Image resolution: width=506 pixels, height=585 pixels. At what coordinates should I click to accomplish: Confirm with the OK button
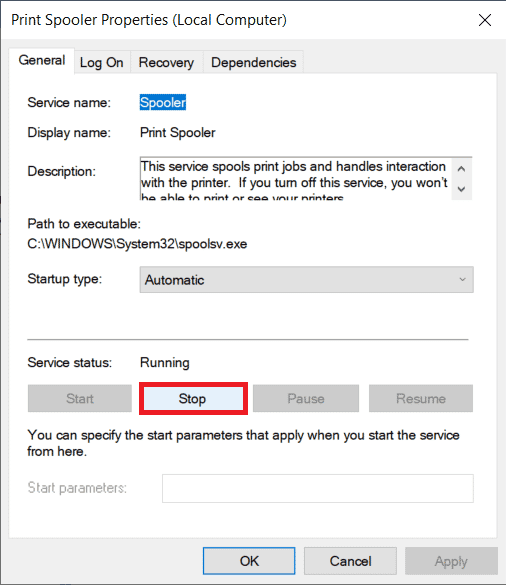(249, 561)
